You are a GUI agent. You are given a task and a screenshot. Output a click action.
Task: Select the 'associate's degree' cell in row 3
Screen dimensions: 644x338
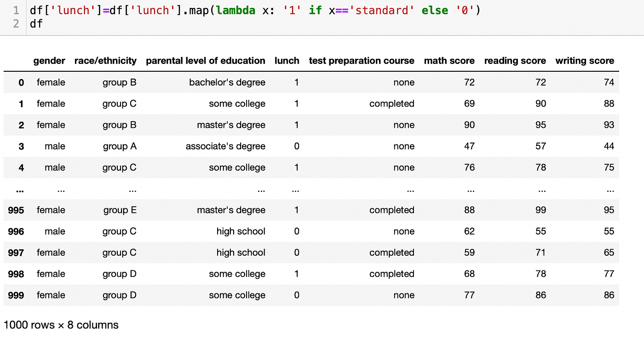point(225,146)
